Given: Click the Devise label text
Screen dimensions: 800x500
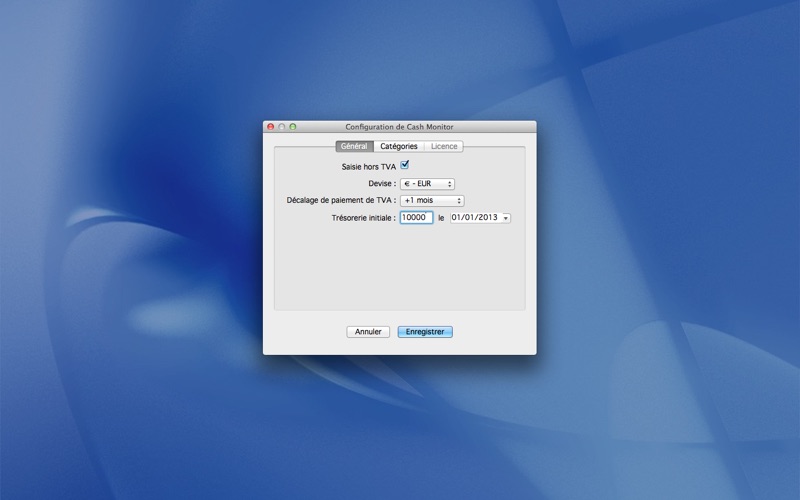Looking at the screenshot, I should pos(382,184).
